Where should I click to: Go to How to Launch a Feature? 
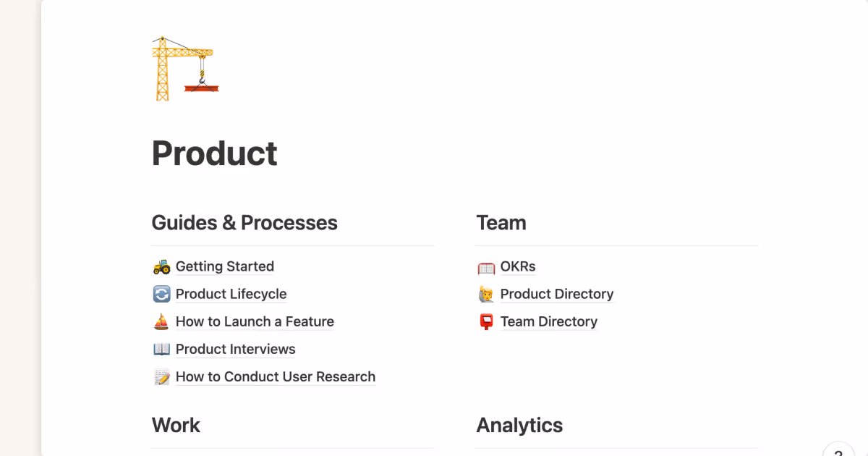click(255, 321)
